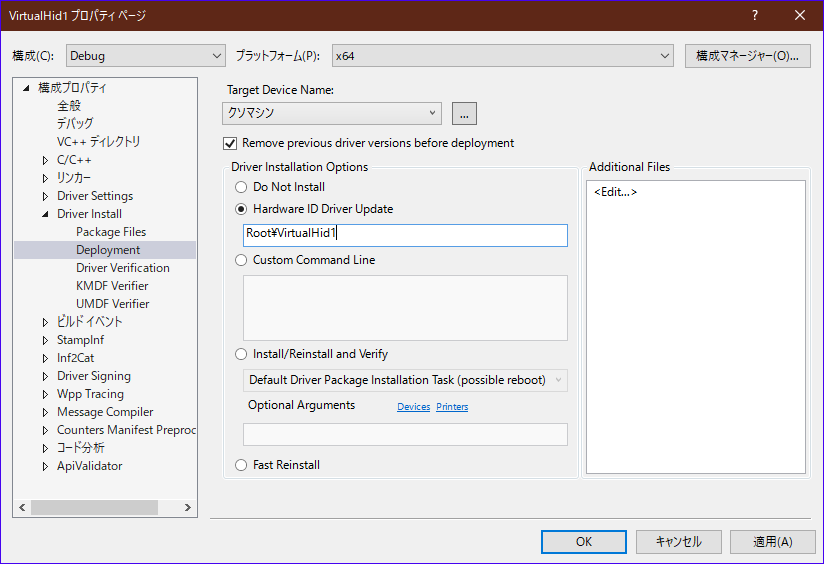Viewport: 824px width, 564px height.
Task: Click <Edit...> in Additional Files list
Action: 615,192
